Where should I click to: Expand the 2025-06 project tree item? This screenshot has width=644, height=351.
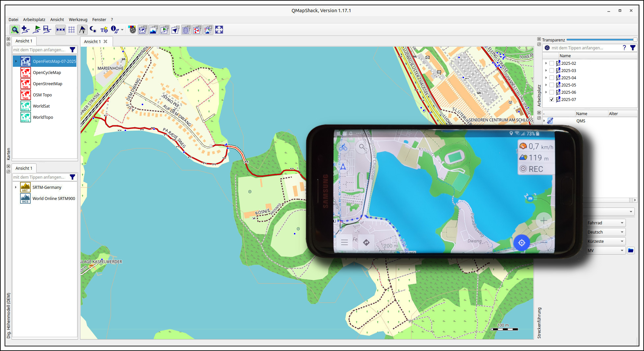pyautogui.click(x=546, y=92)
